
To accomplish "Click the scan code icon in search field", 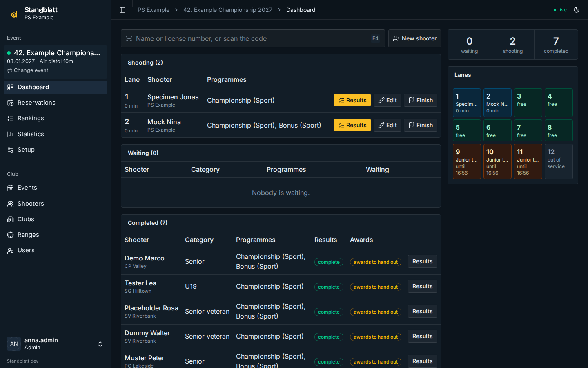I will [129, 38].
